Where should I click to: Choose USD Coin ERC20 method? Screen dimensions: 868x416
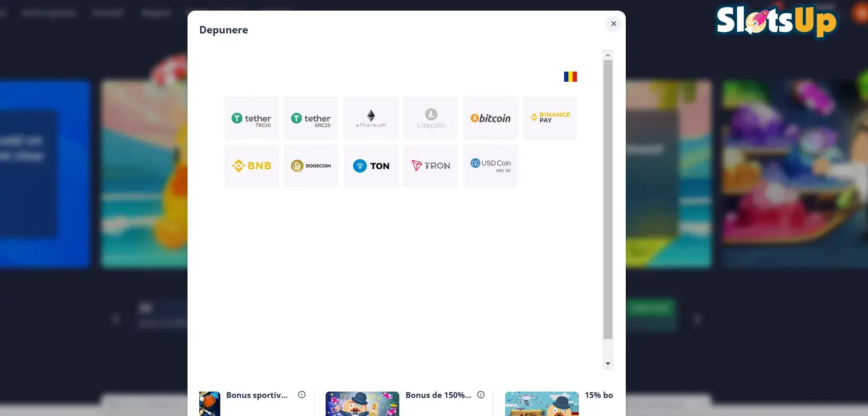click(x=491, y=166)
